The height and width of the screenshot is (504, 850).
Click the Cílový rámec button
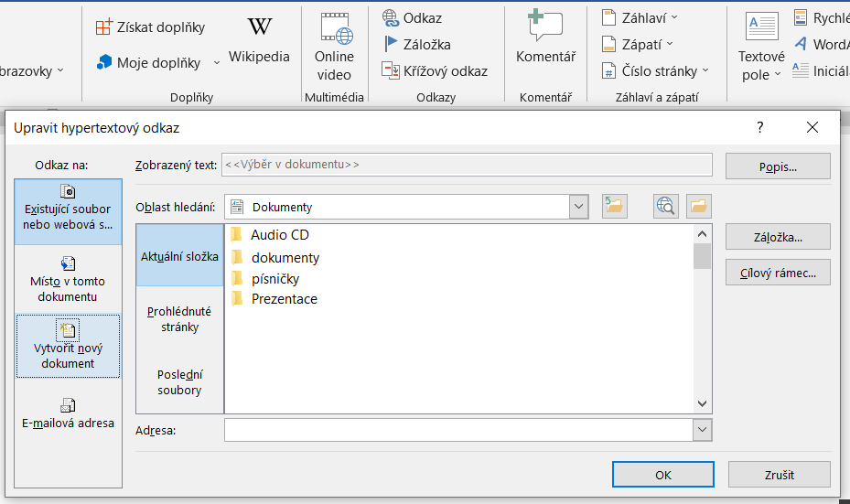pos(777,272)
